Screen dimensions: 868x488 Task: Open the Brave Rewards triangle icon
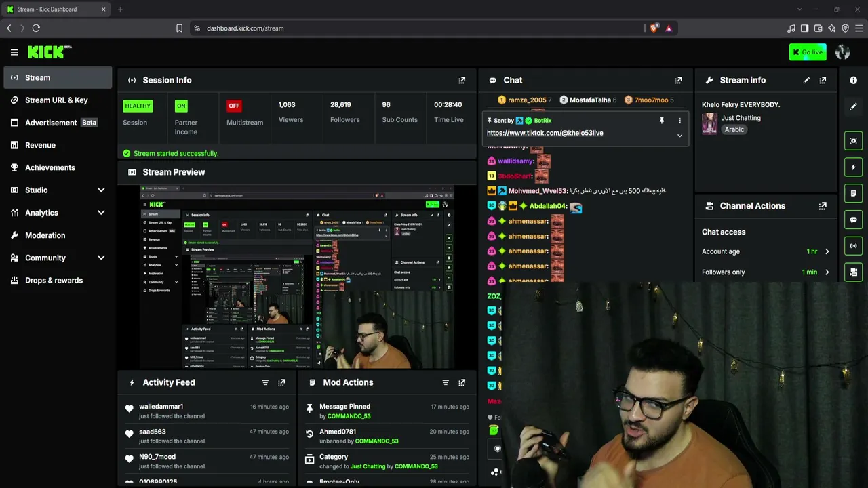(x=669, y=28)
